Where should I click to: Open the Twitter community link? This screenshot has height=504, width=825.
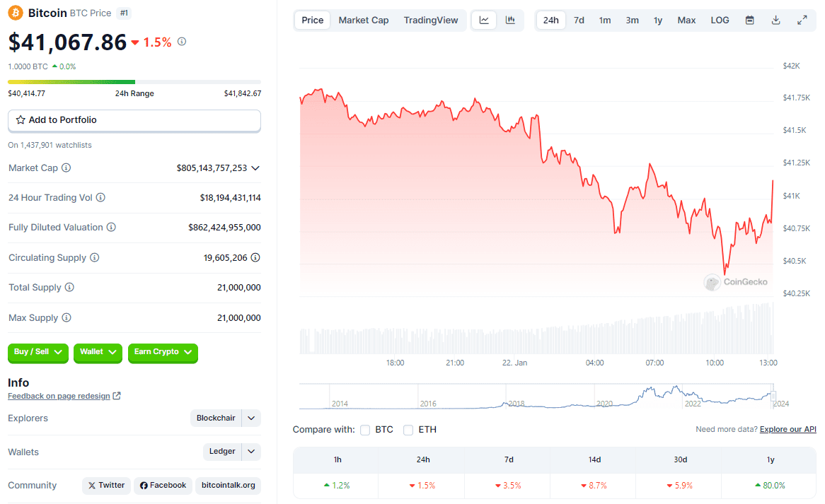(106, 485)
